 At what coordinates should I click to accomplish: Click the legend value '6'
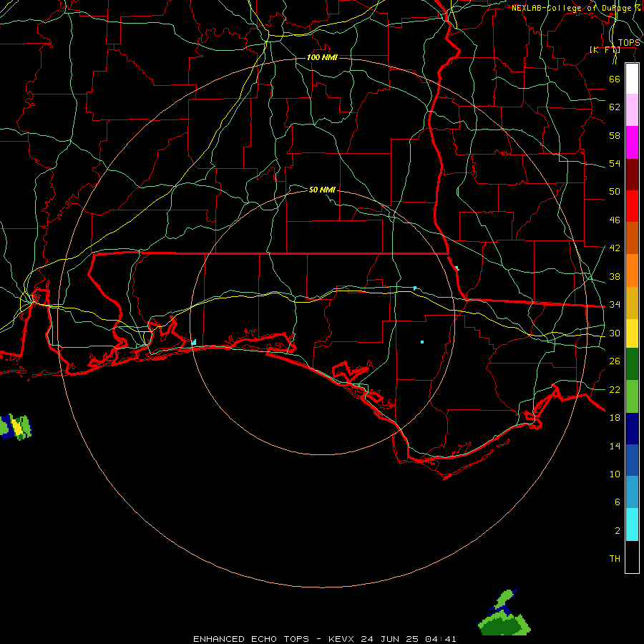[617, 502]
